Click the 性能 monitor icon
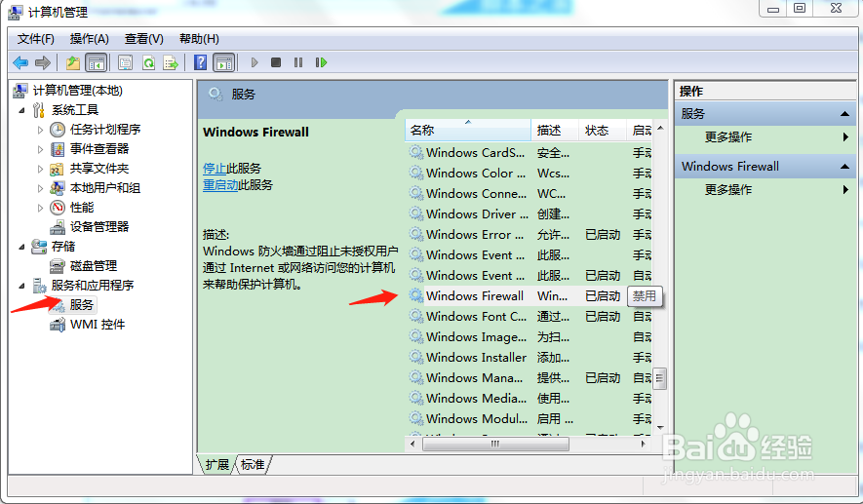This screenshot has width=863, height=504. click(58, 208)
